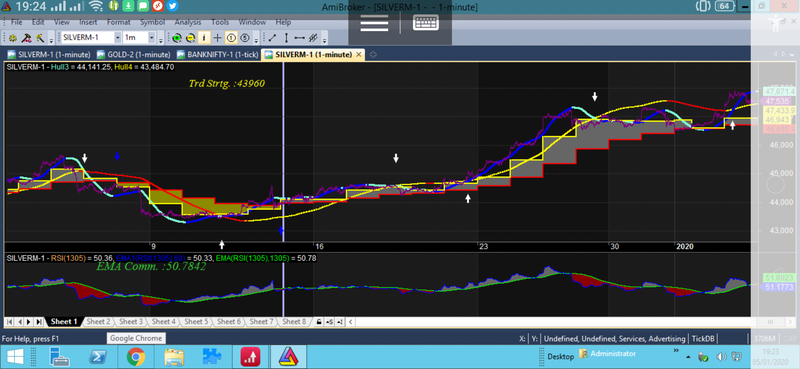This screenshot has height=369, width=800.
Task: Click the red-blue hammer toolbar icon
Action: (x=26, y=38)
